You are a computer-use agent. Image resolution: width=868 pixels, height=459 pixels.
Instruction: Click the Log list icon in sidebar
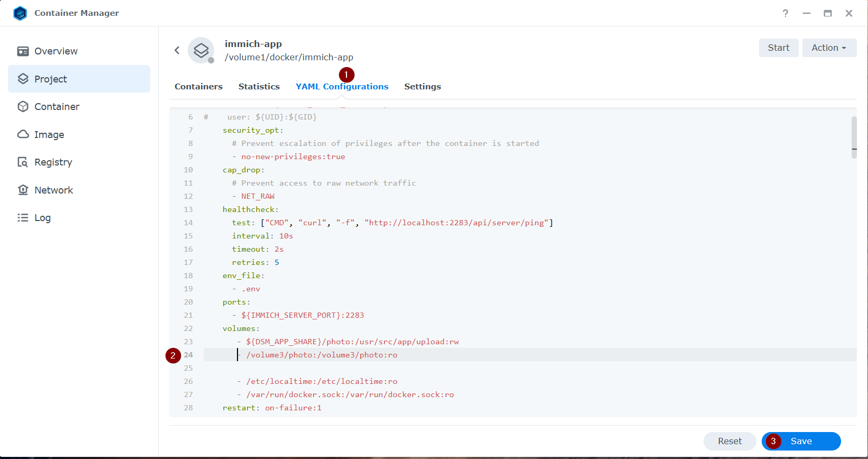(23, 217)
